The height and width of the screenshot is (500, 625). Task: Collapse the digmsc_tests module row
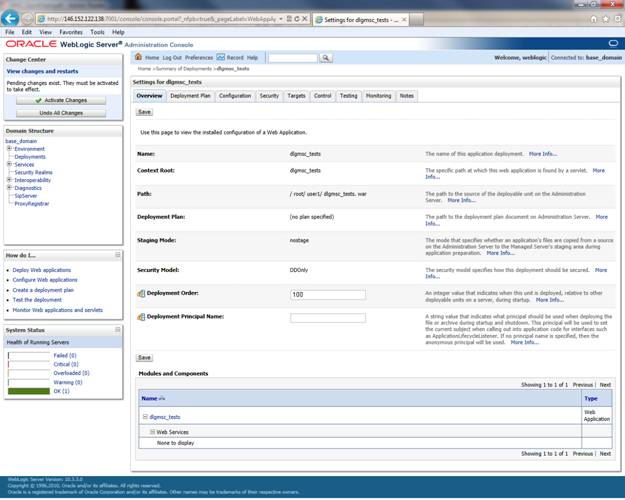[145, 416]
